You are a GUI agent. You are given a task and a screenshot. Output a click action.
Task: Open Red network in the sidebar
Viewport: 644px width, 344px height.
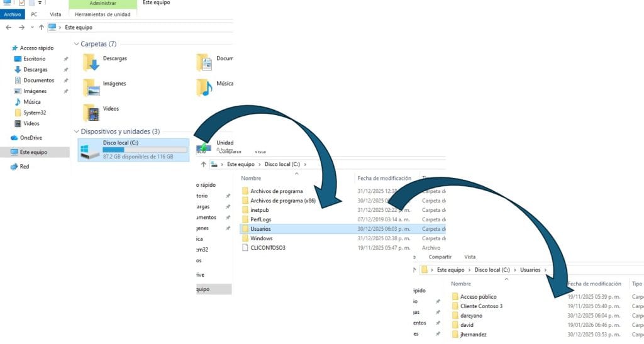click(24, 167)
